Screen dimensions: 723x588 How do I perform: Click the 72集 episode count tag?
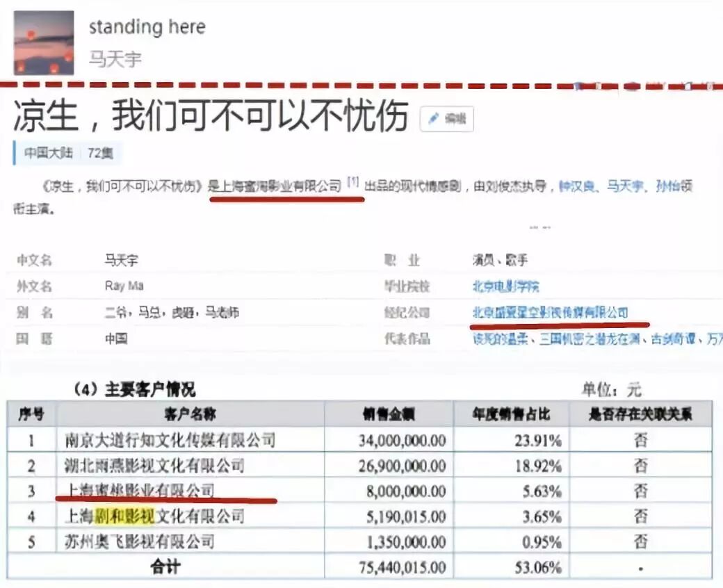click(101, 152)
